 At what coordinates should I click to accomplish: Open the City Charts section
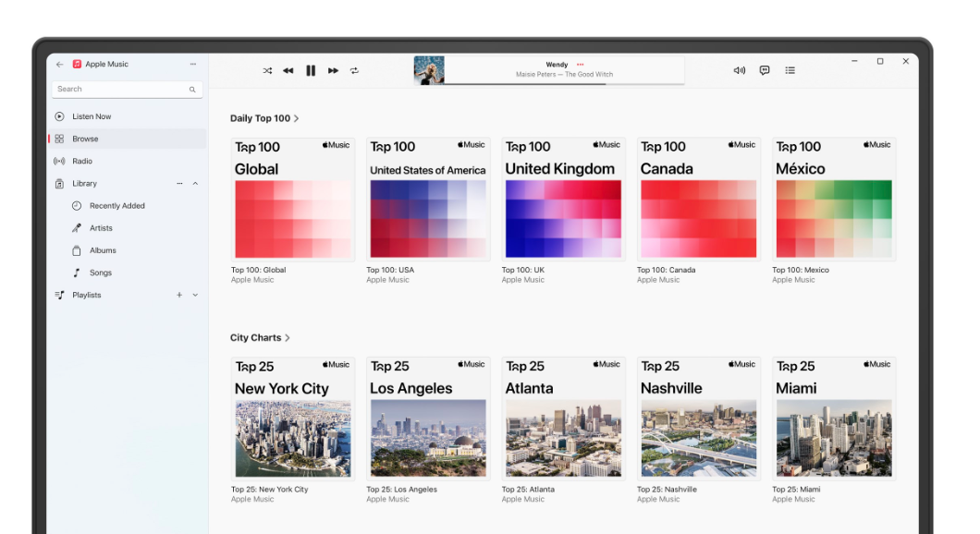[260, 337]
